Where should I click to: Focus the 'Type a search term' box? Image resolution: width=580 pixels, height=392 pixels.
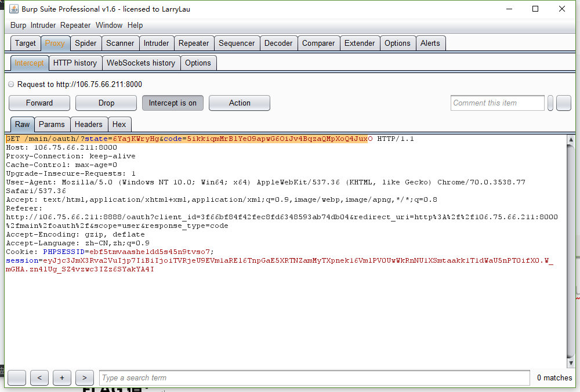[314, 378]
